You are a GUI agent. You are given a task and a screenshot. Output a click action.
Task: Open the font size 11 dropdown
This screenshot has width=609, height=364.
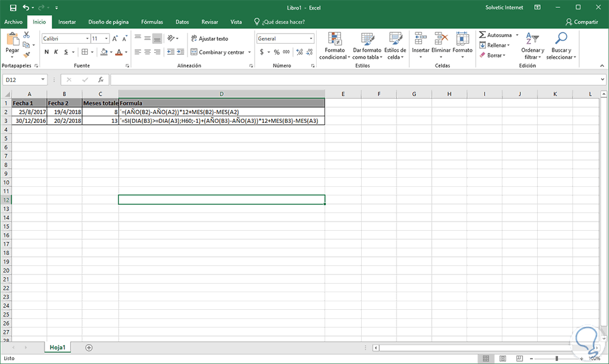click(107, 39)
